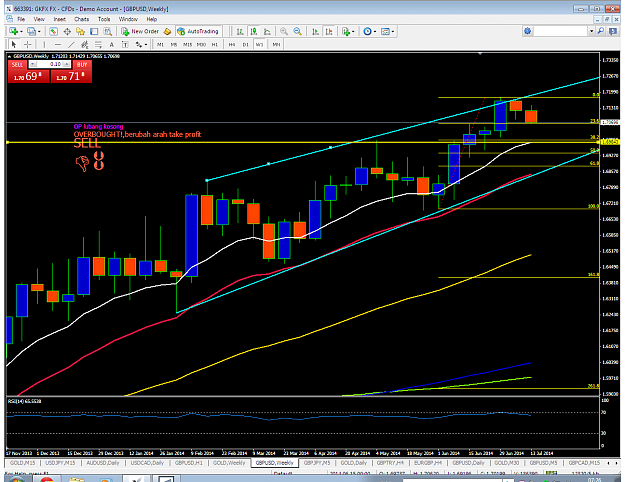This screenshot has width=625, height=482.
Task: Zoom out of the chart
Action: (297, 31)
